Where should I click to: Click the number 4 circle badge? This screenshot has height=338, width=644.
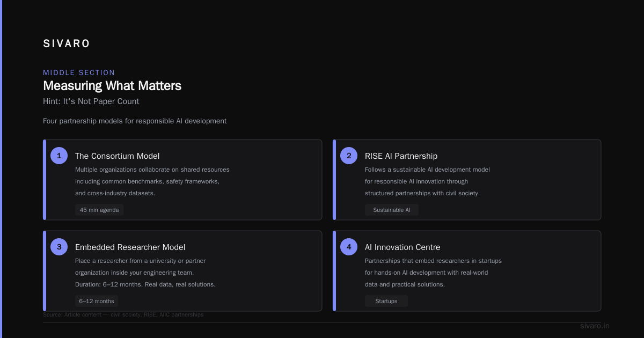pyautogui.click(x=349, y=247)
